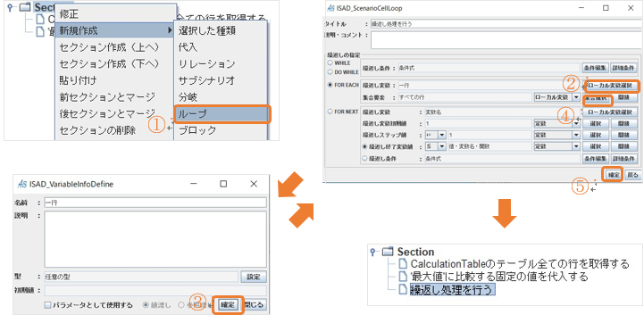Viewport: 644px width, 323px height.
Task: Click document icon beside 繰返し処理を行う
Action: pyautogui.click(x=403, y=289)
